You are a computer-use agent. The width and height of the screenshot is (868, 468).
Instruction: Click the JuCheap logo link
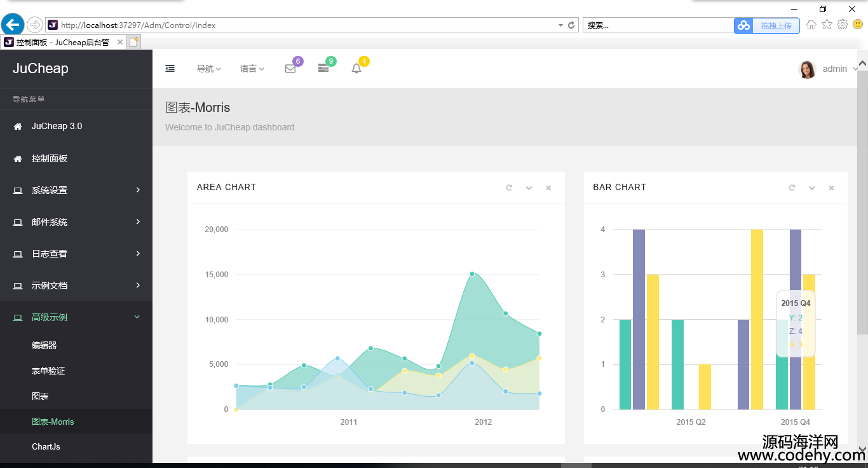coord(41,69)
